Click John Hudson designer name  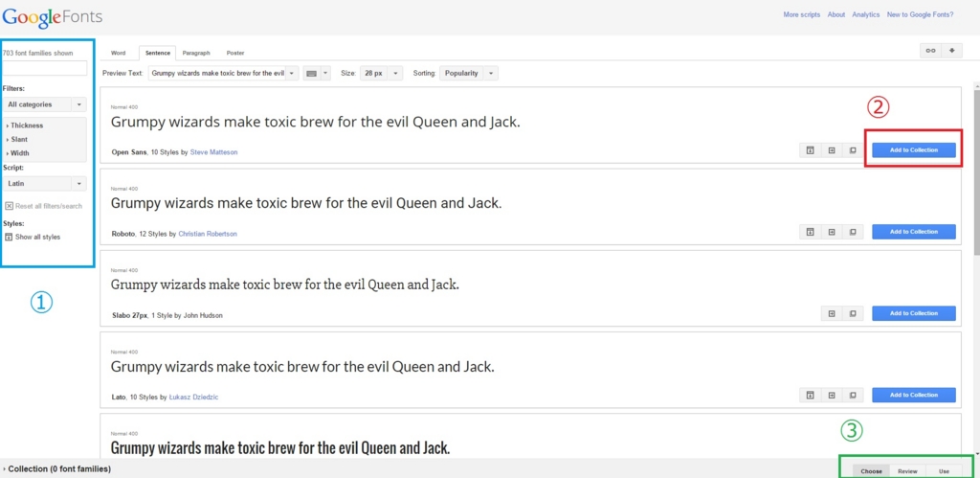pos(203,315)
